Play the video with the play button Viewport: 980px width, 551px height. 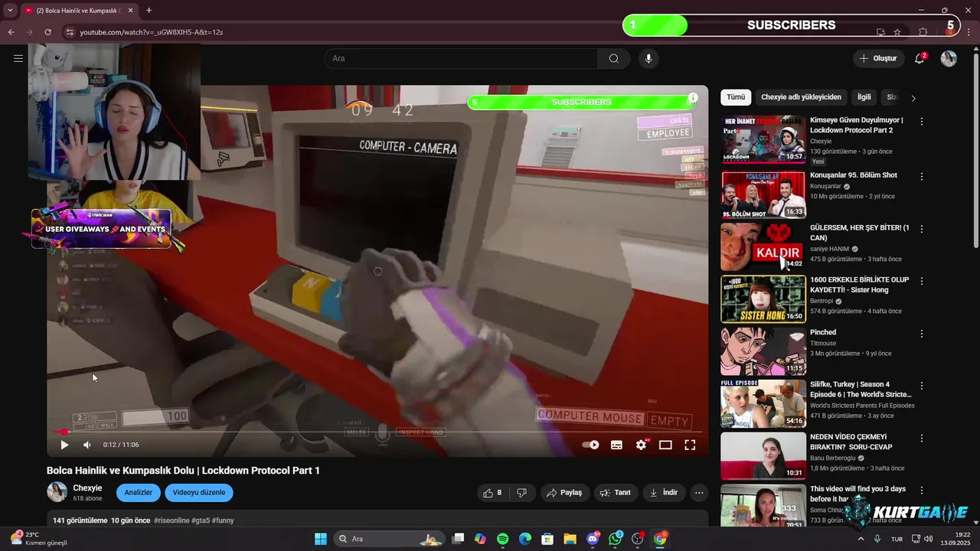tap(64, 445)
